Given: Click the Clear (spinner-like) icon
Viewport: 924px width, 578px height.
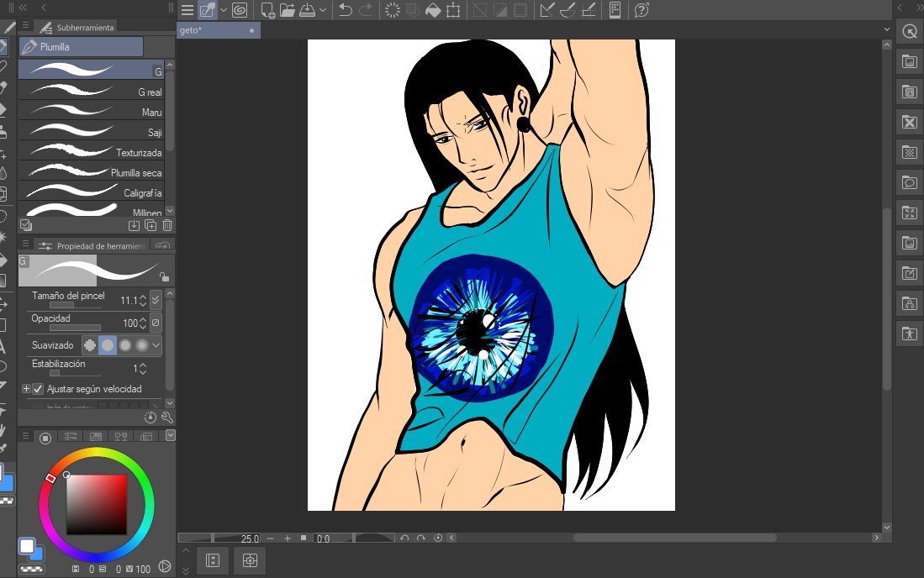Looking at the screenshot, I should (x=393, y=10).
